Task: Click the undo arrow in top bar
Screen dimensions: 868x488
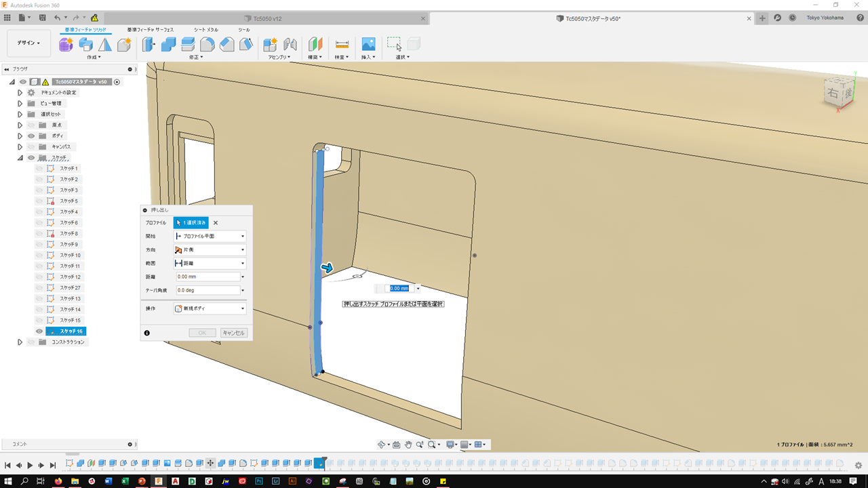Action: tap(58, 18)
